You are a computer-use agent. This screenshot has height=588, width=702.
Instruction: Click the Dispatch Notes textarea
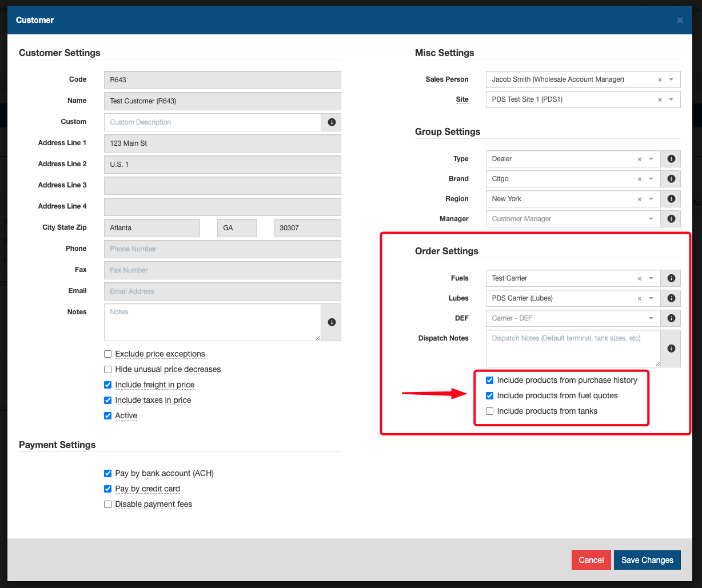point(573,349)
